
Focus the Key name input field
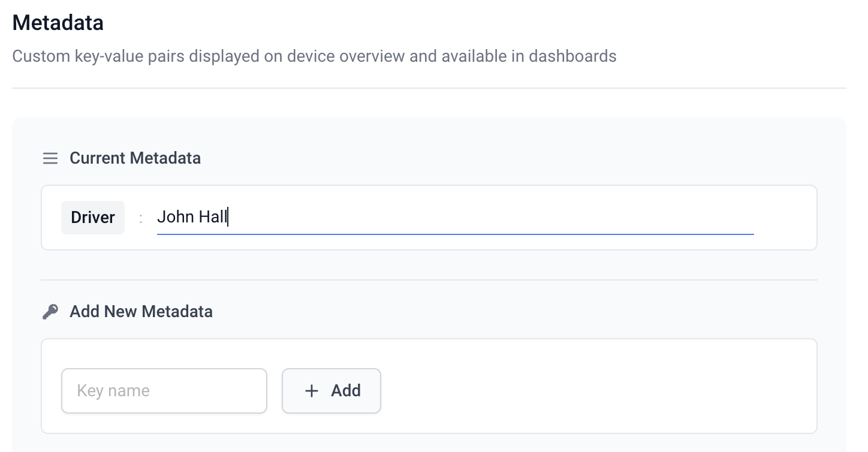(164, 391)
